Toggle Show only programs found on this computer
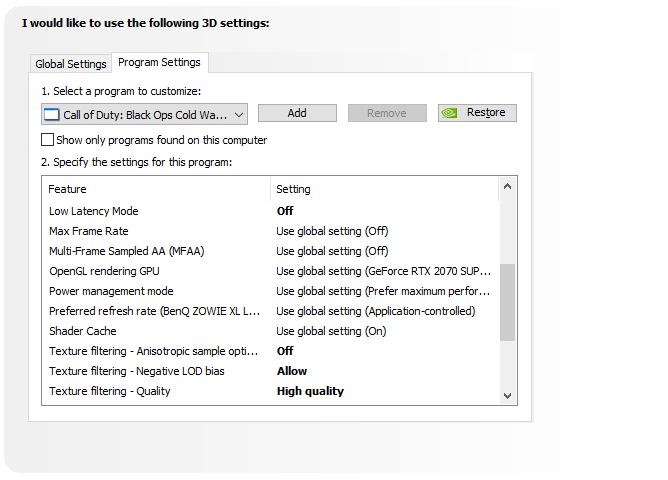The image size is (668, 480). [x=47, y=140]
